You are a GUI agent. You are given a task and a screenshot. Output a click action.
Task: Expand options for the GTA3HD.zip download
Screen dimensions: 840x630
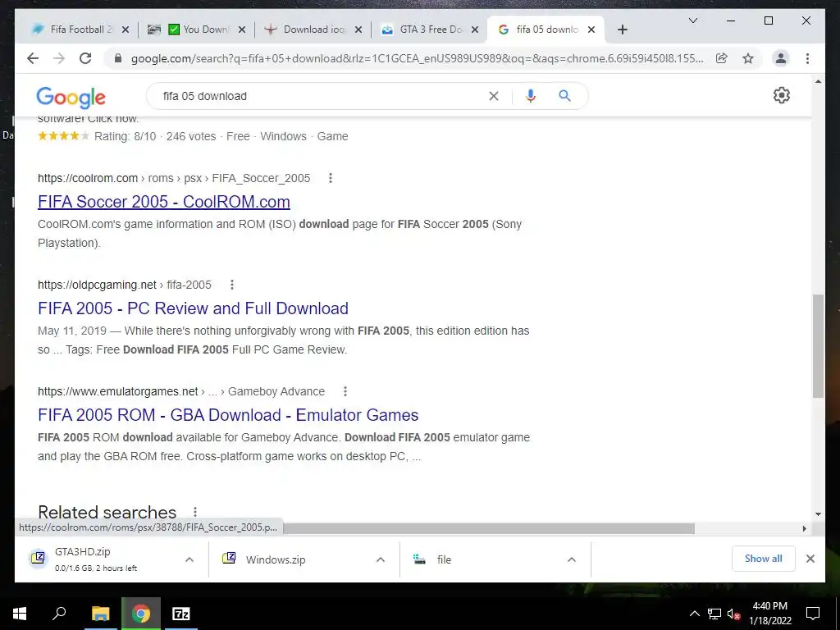(x=189, y=559)
